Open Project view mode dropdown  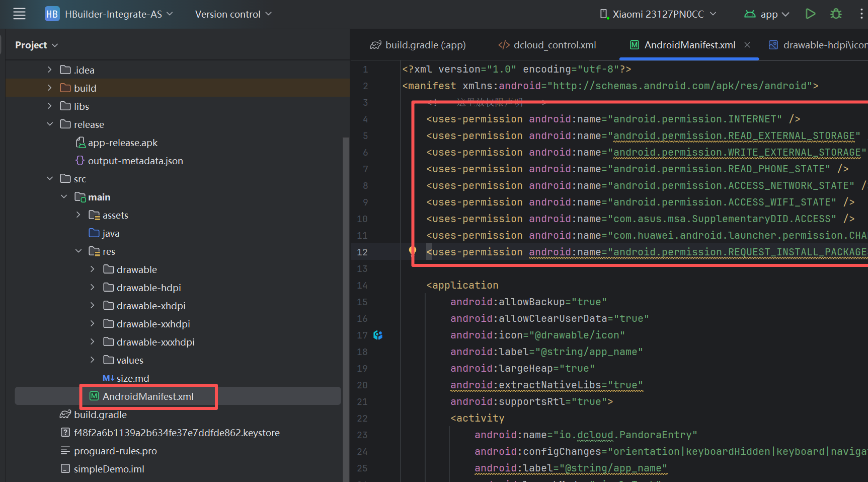37,45
